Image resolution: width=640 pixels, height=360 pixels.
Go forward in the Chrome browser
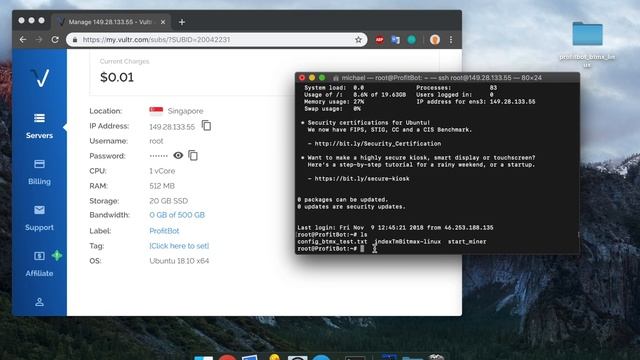point(39,40)
